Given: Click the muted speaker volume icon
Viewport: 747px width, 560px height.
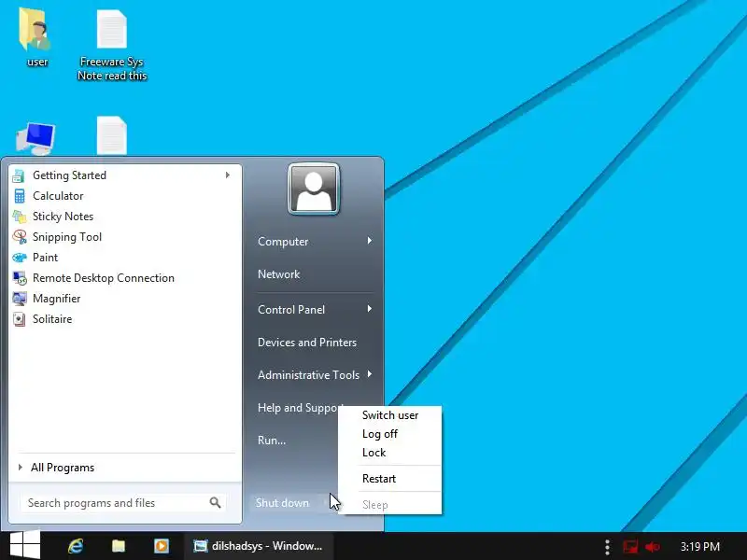Looking at the screenshot, I should click(652, 547).
